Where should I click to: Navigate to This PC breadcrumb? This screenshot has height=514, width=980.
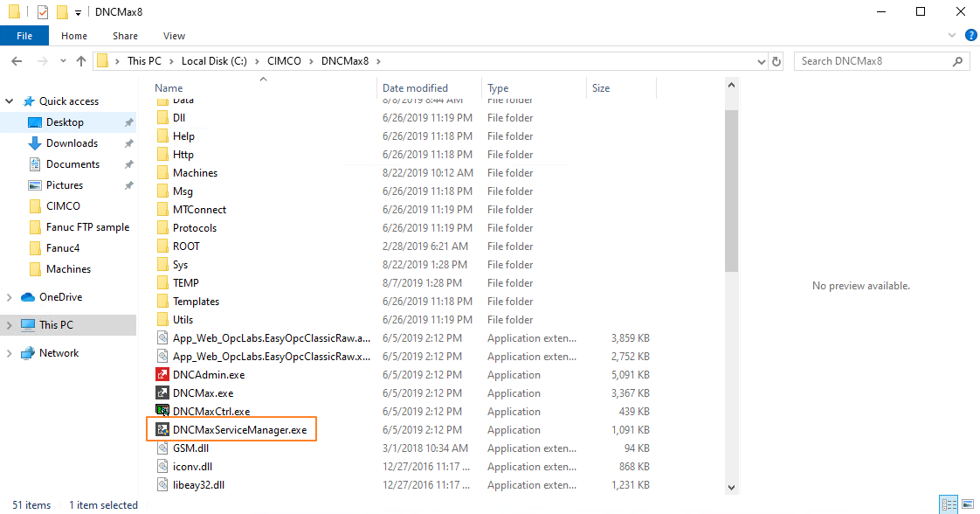[x=144, y=61]
